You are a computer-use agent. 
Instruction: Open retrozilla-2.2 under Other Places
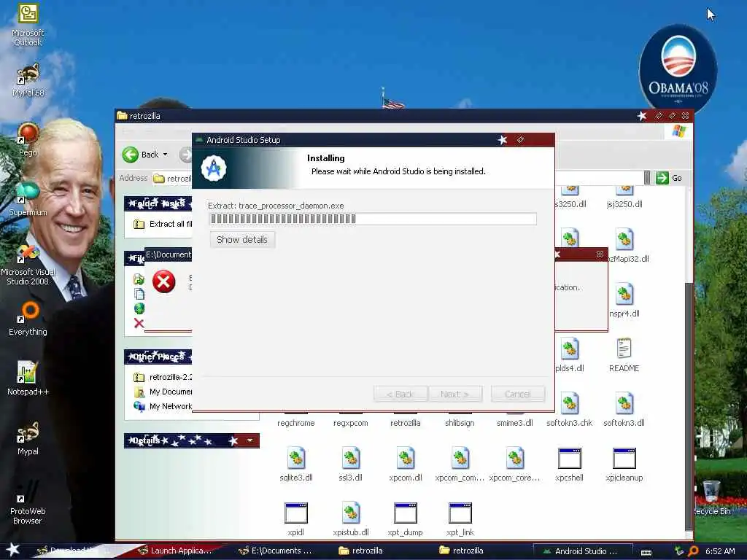[x=163, y=377]
